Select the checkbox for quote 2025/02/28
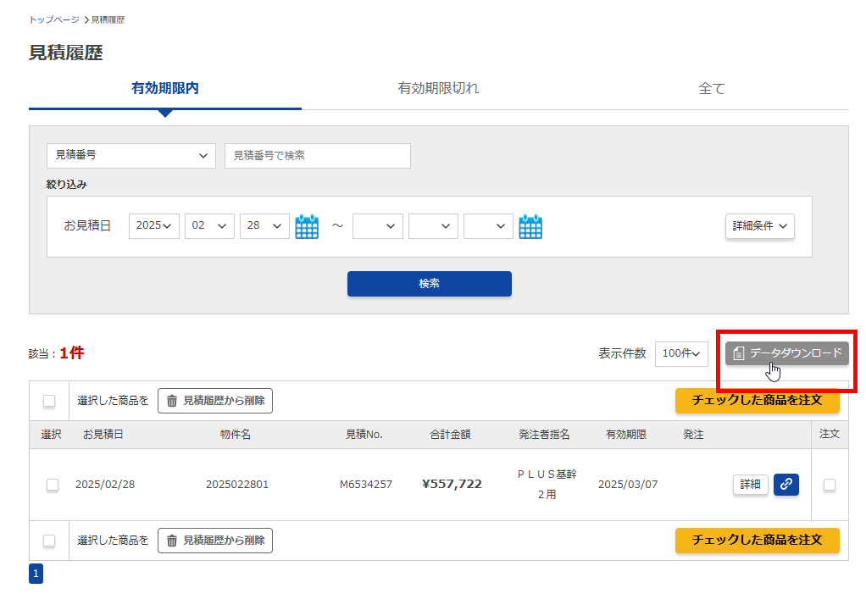 (x=53, y=485)
